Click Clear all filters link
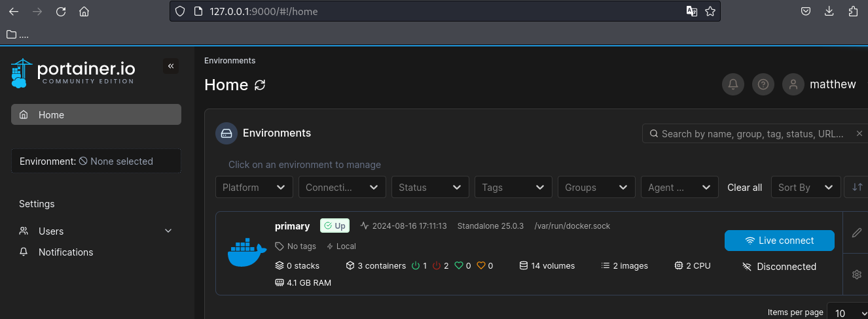The height and width of the screenshot is (319, 868). tap(744, 187)
